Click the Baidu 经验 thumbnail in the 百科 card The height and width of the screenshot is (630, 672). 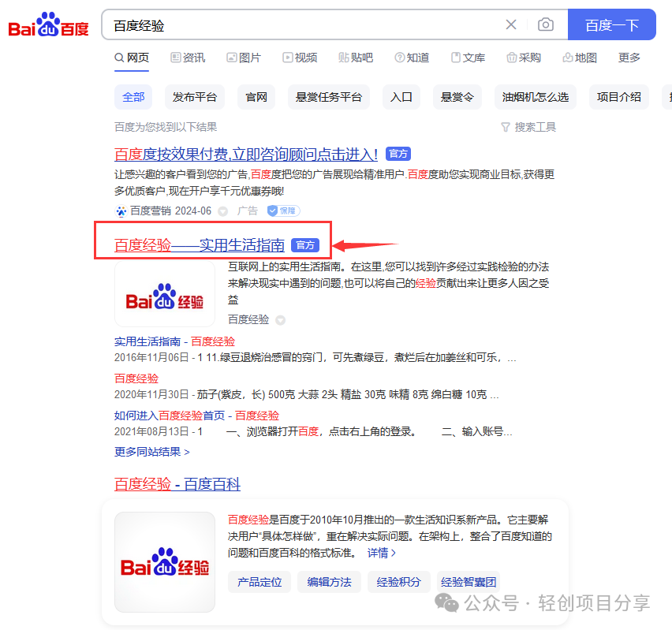coord(165,562)
